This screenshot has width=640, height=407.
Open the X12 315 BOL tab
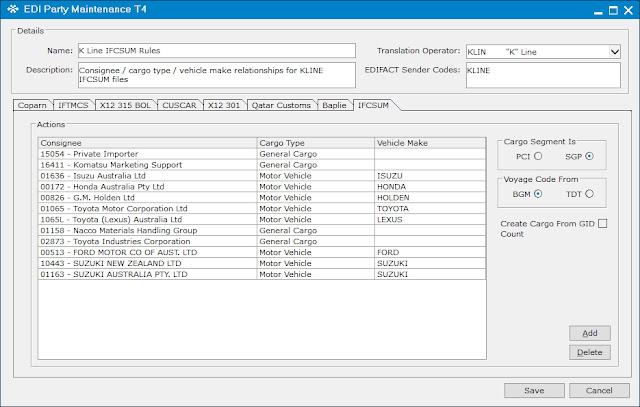click(125, 105)
